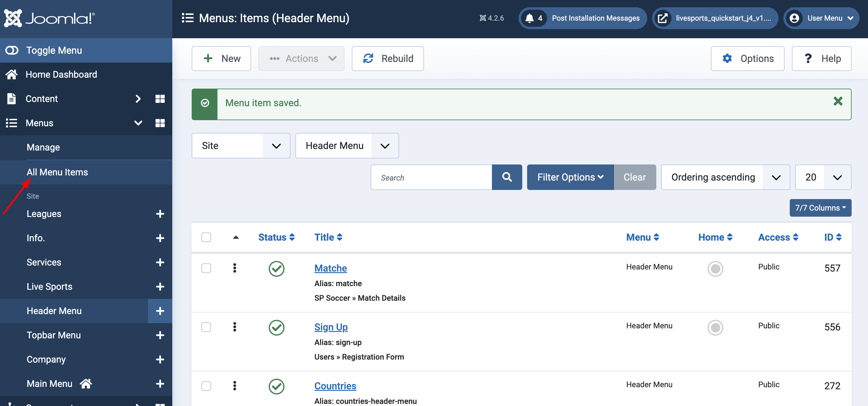Screen dimensions: 868x406
Task: Open Content dashboard grid icon
Action: [160, 99]
